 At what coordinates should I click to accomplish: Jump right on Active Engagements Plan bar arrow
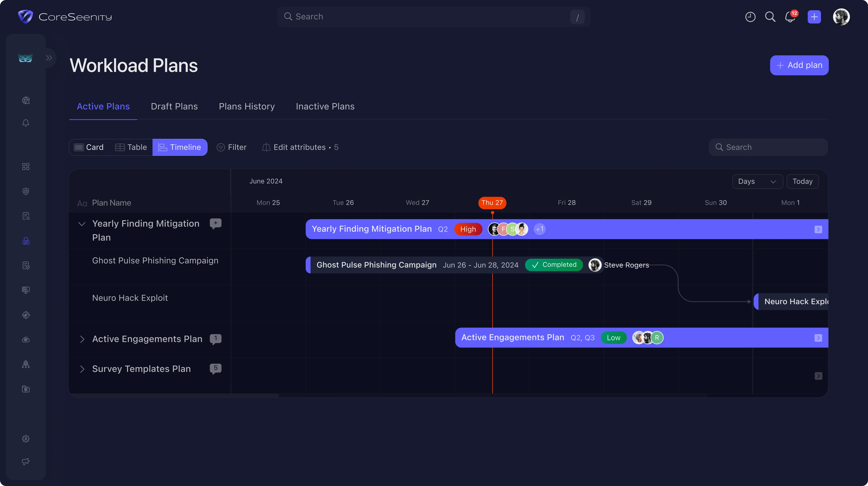coord(818,338)
